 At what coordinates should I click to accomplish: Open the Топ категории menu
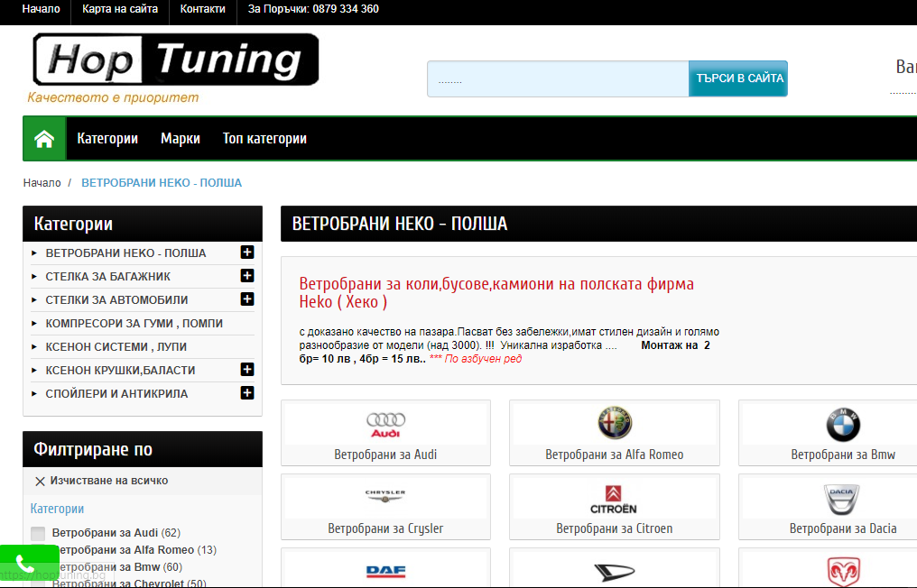click(264, 139)
